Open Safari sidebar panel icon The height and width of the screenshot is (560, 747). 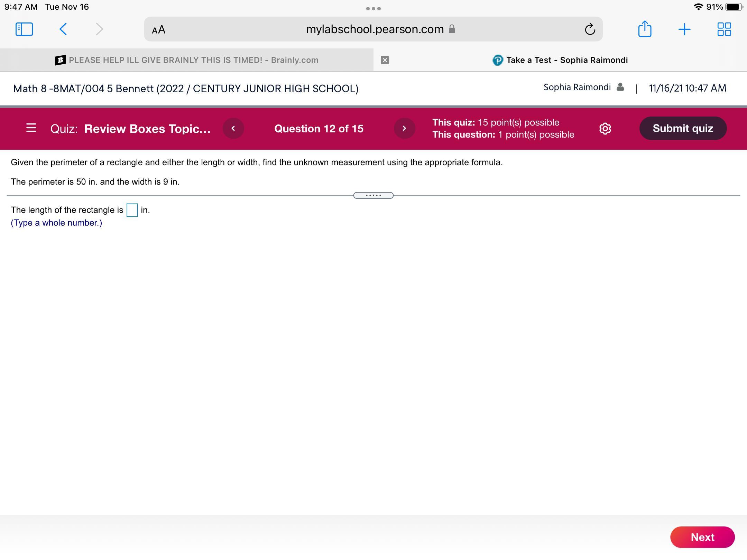[x=24, y=29]
